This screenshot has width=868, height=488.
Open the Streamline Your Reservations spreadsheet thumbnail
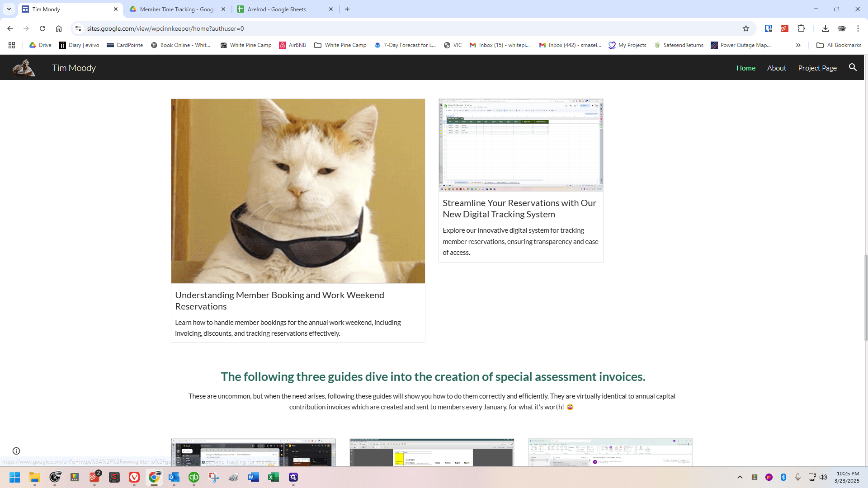(x=521, y=145)
